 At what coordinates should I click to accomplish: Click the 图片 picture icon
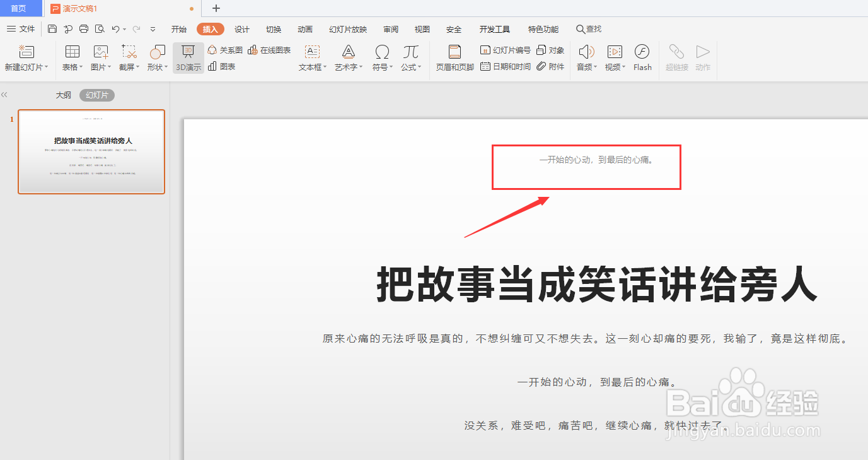coord(101,52)
